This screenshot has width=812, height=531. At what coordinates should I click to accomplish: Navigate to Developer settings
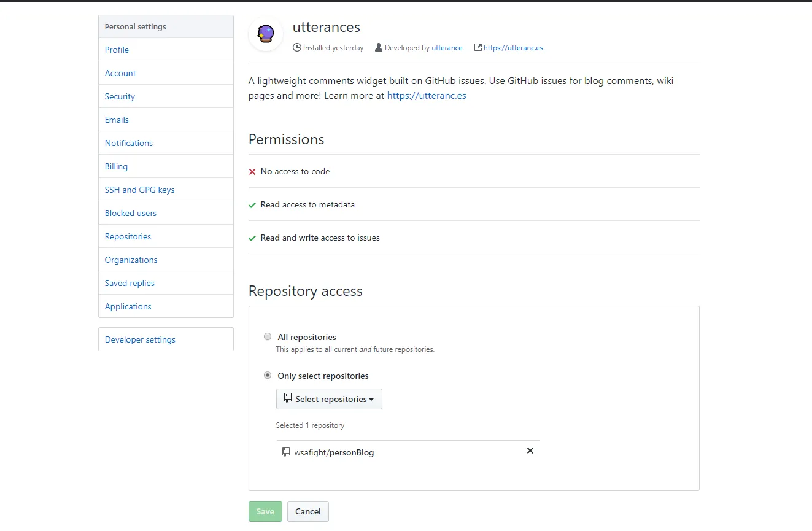click(140, 339)
